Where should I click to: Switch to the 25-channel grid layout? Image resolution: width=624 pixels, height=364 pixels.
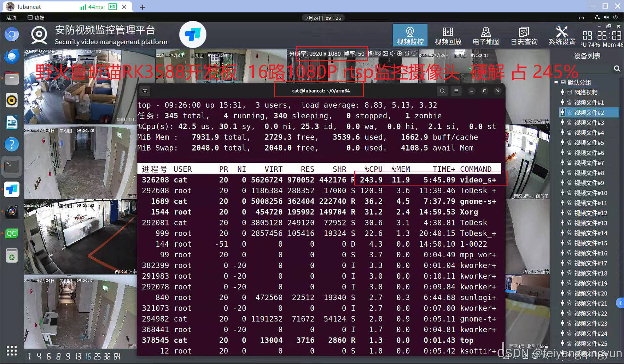point(98,357)
